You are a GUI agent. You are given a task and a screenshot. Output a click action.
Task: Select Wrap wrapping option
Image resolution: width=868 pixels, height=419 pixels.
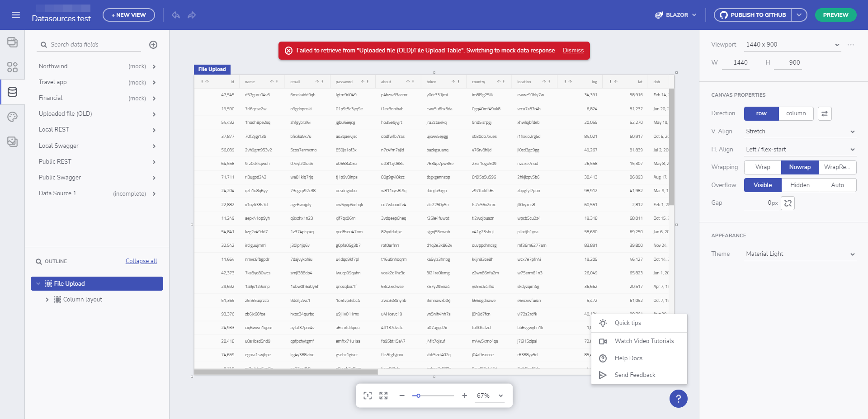pos(763,167)
